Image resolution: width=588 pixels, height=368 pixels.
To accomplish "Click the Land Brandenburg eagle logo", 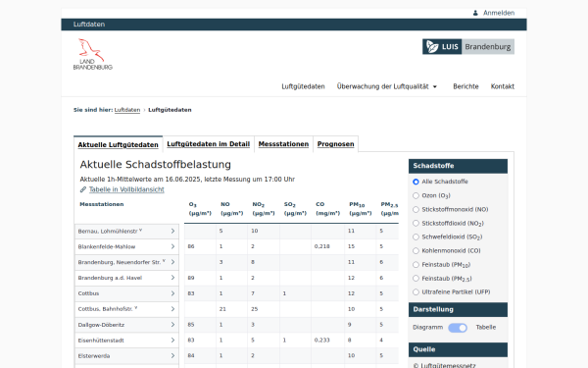I will [93, 54].
